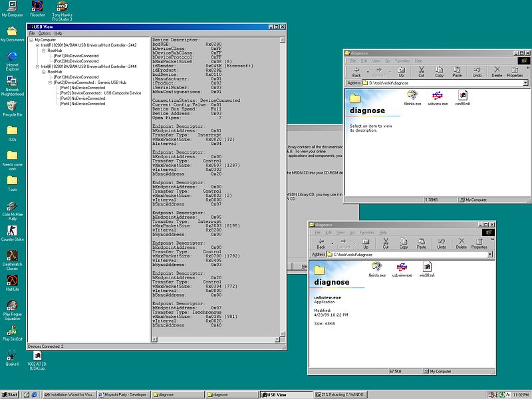Open the Favorites menu in the D: diagnose window

click(x=403, y=61)
